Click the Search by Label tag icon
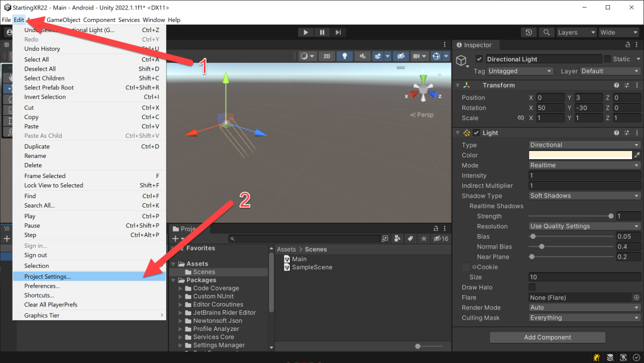 [x=410, y=238]
